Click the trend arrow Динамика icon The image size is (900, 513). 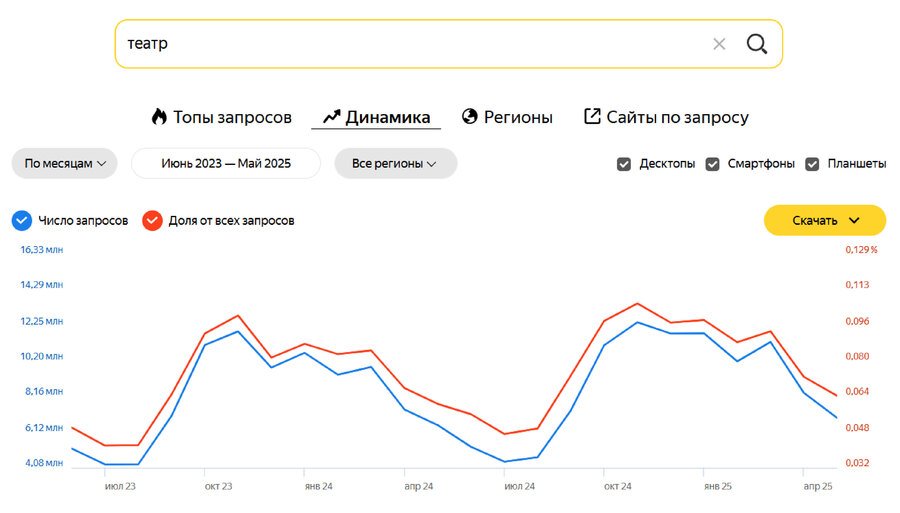[332, 117]
